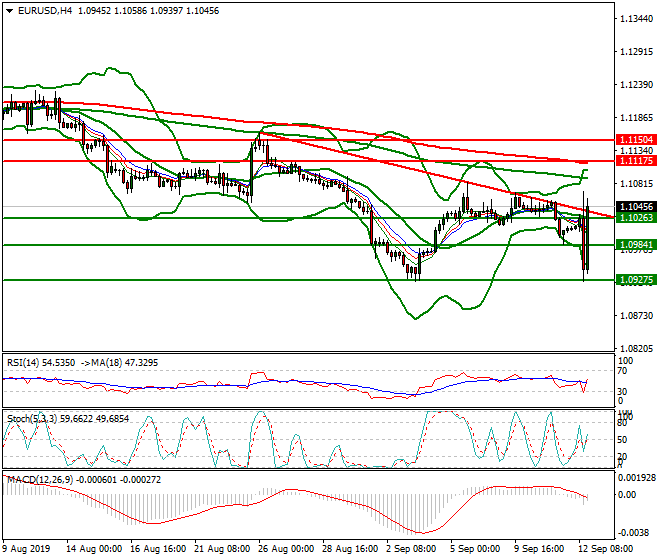
Task: Select the 2 Sep 08:00 time label
Action: (x=412, y=549)
